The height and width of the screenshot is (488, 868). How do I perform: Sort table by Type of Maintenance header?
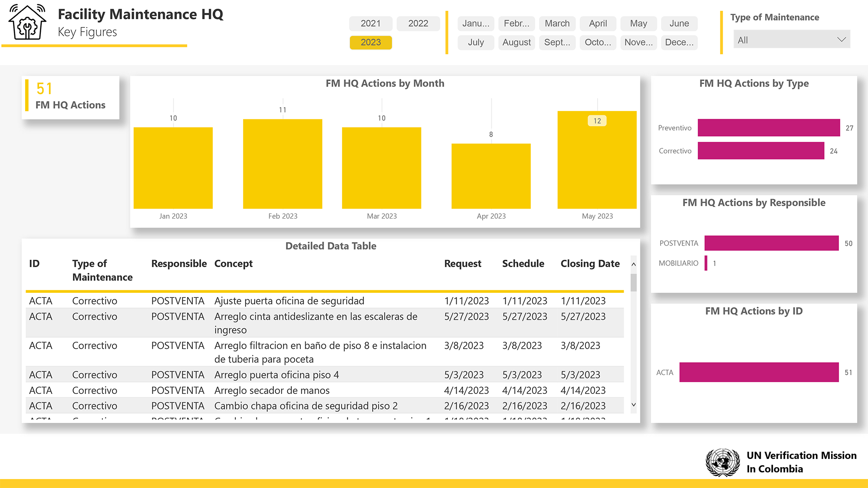pos(102,270)
